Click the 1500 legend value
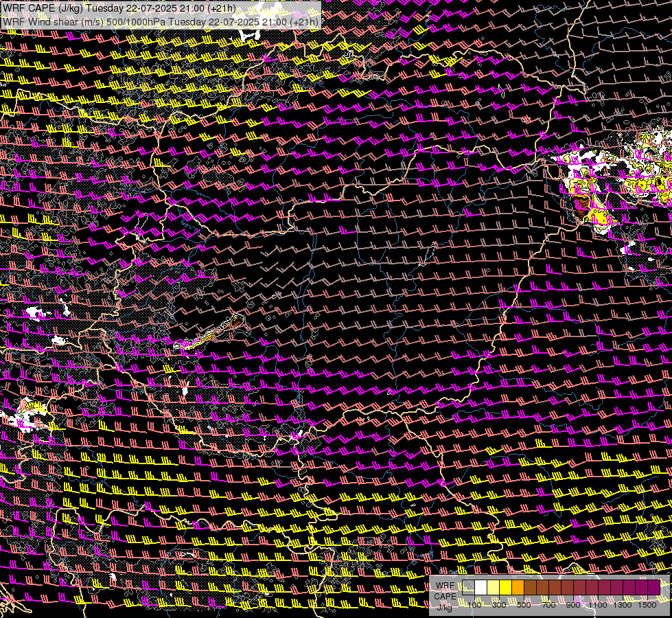This screenshot has width=672, height=618. 647,605
